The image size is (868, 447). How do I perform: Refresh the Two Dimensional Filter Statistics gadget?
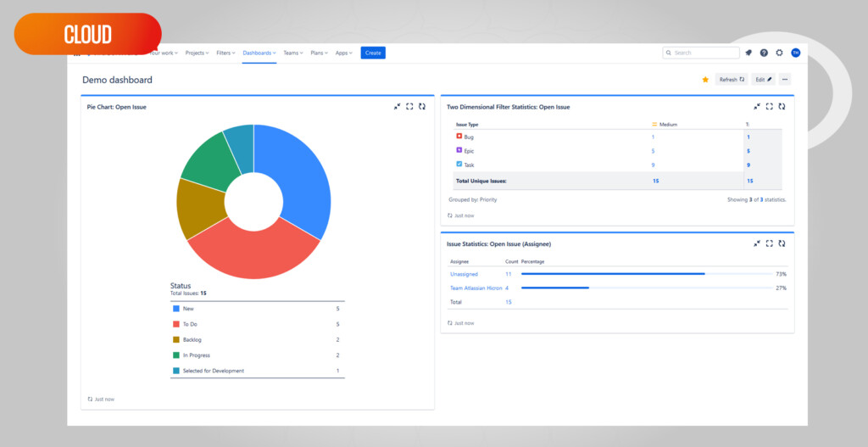pyautogui.click(x=781, y=107)
